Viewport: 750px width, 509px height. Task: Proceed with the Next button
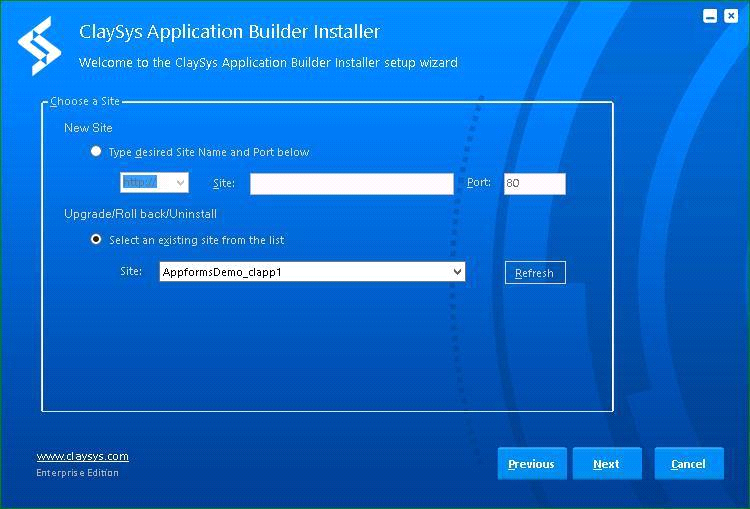point(607,464)
